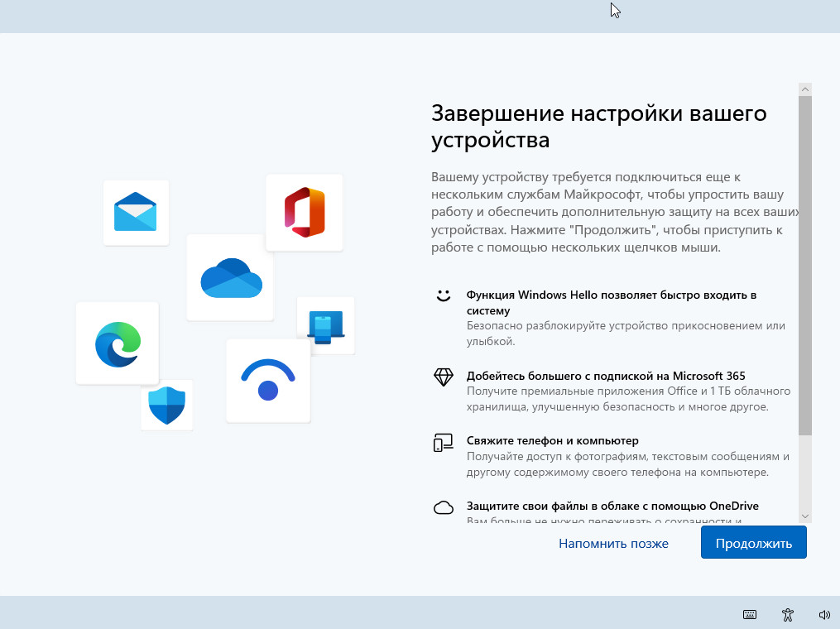
Task: Click the intro paragraph starting "Вашему устройству требуется"
Action: 615,212
